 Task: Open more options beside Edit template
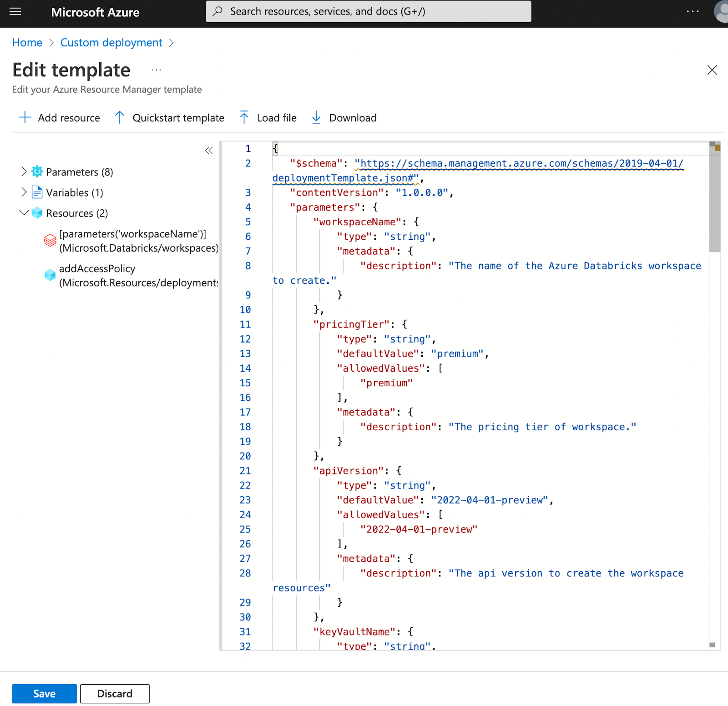pos(157,70)
